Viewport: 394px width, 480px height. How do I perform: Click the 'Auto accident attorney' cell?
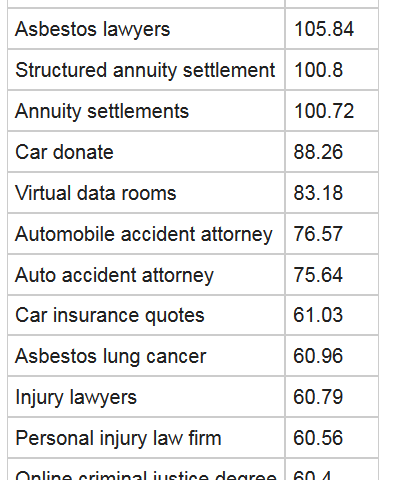[x=146, y=275]
